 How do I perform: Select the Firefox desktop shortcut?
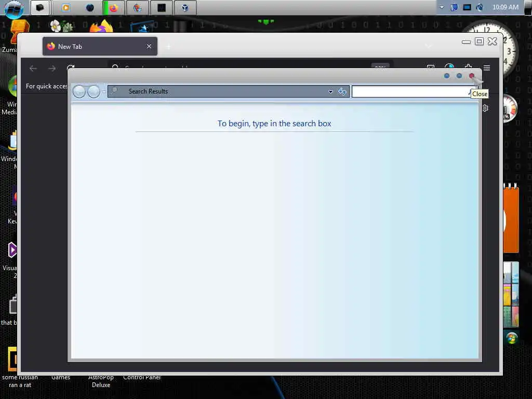tap(101, 26)
